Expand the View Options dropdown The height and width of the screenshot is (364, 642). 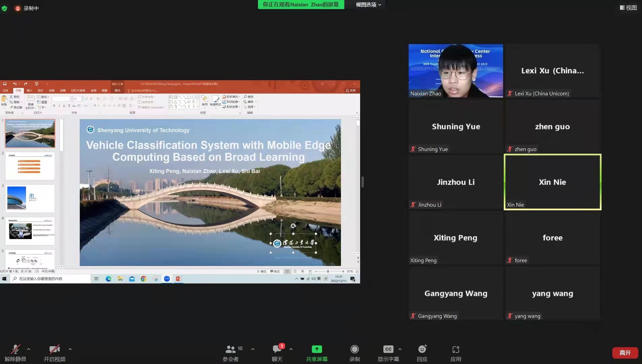point(368,5)
